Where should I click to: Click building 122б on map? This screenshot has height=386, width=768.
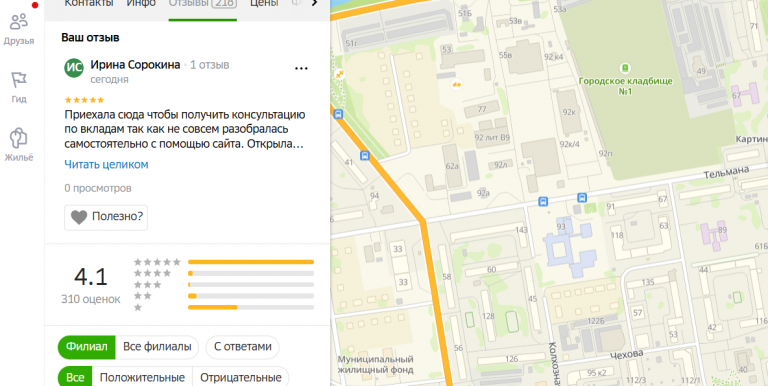click(596, 321)
